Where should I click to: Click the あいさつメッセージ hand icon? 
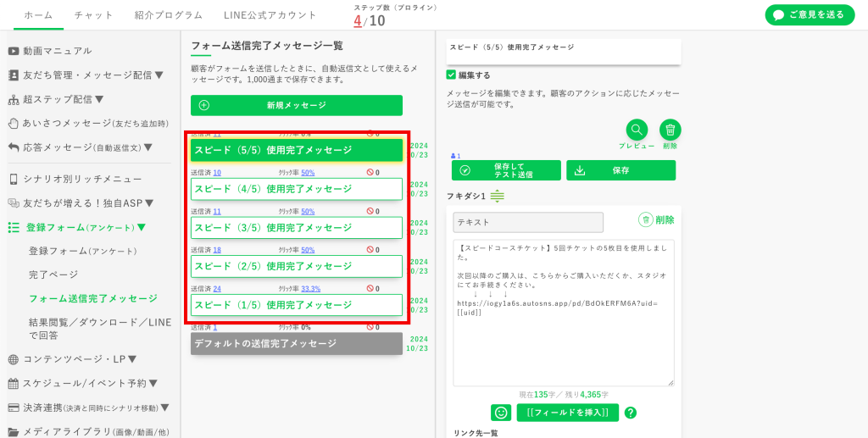(x=14, y=124)
